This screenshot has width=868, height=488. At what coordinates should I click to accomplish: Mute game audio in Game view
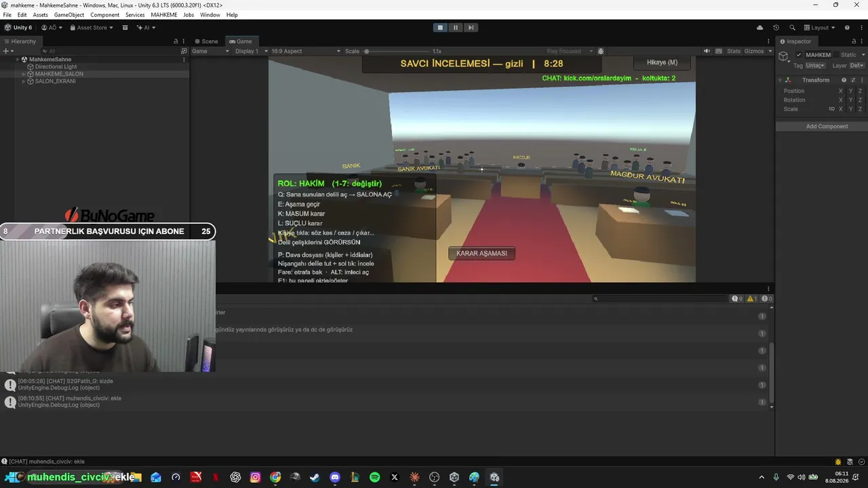click(x=707, y=51)
